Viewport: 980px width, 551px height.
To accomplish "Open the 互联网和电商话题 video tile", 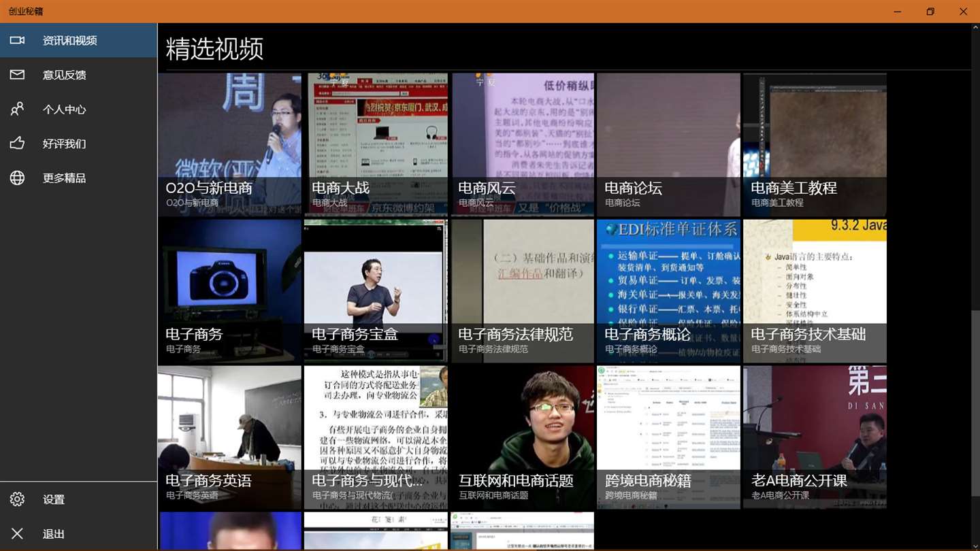I will [x=522, y=437].
